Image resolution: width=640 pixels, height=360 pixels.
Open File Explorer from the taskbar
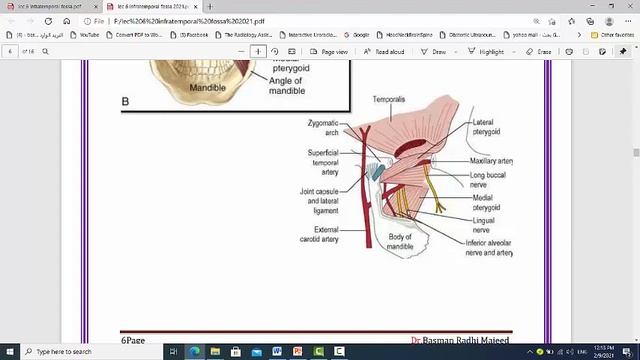pos(215,351)
